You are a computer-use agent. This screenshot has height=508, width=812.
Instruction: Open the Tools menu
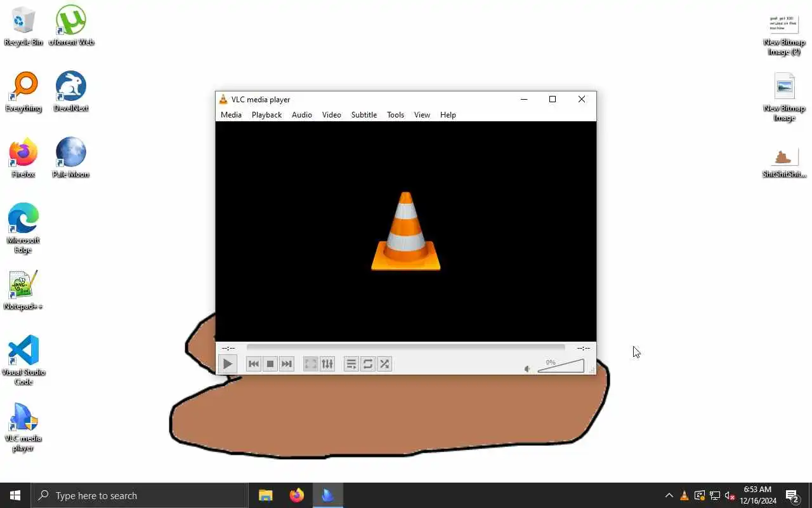coord(395,115)
